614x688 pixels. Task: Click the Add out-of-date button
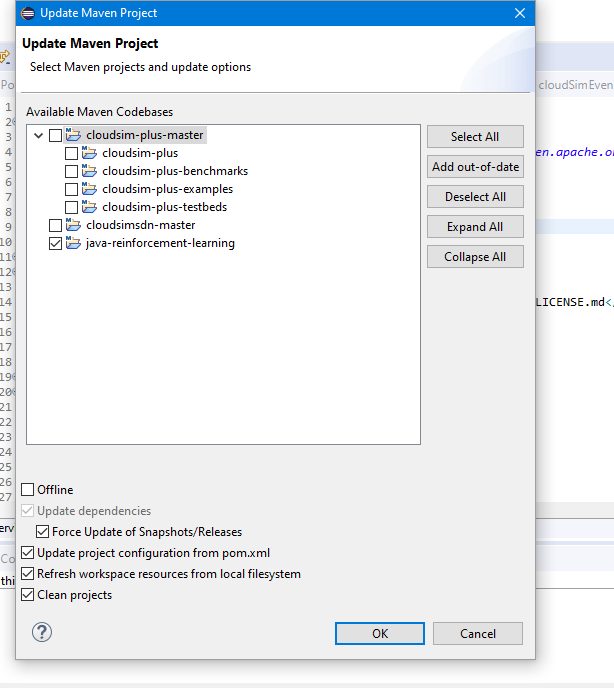point(475,167)
